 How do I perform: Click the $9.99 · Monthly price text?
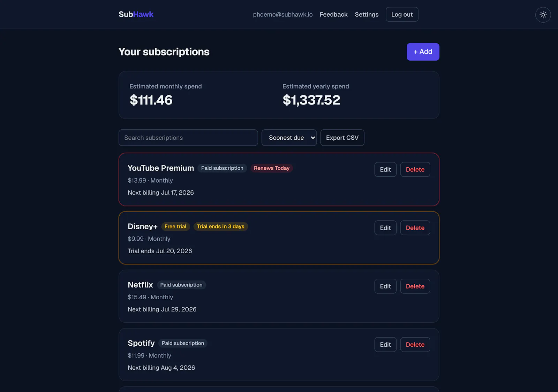[149, 239]
